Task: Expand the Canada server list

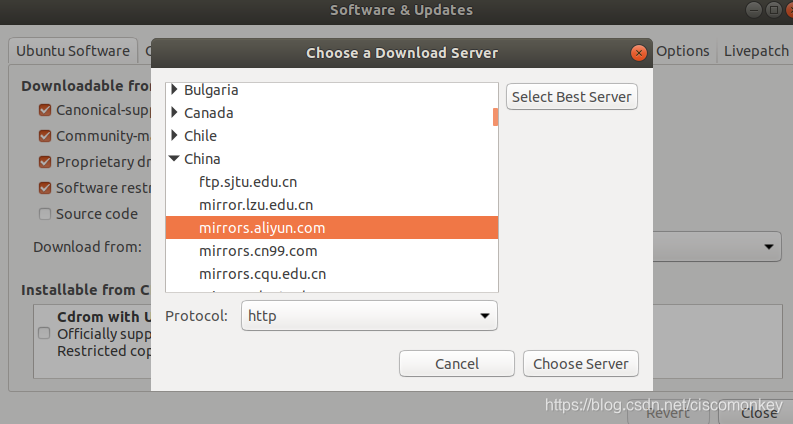Action: 174,112
